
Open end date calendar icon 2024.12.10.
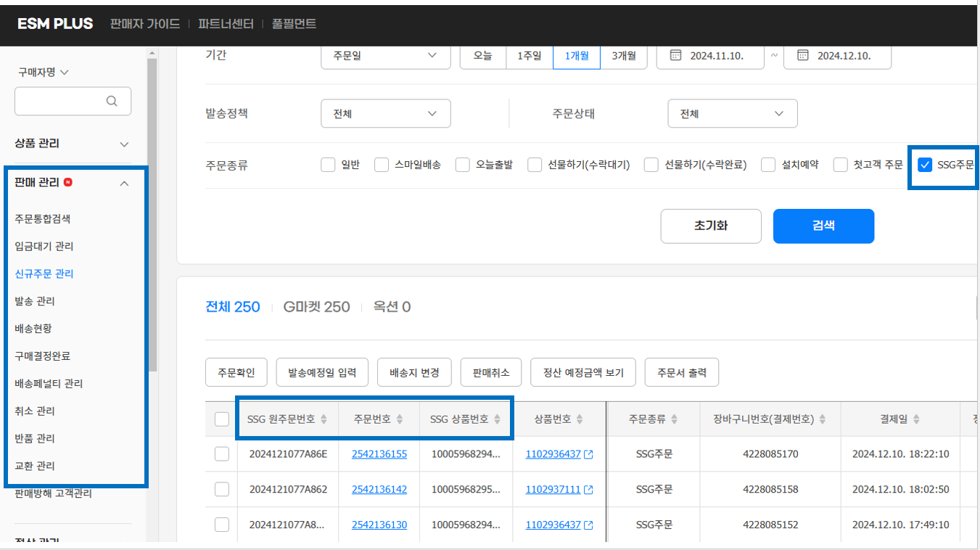click(x=802, y=55)
